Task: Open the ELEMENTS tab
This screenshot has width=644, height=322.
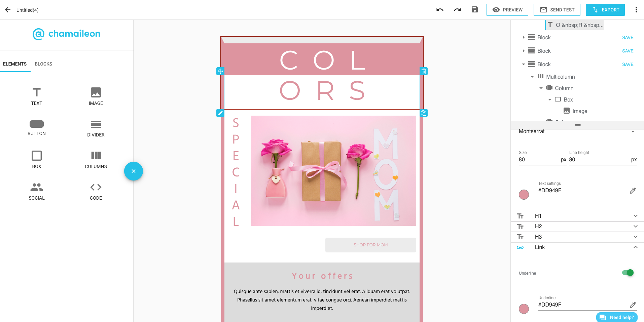Action: click(15, 64)
